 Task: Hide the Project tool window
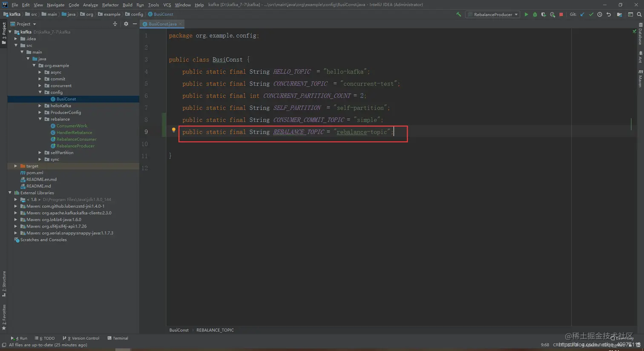tap(135, 24)
